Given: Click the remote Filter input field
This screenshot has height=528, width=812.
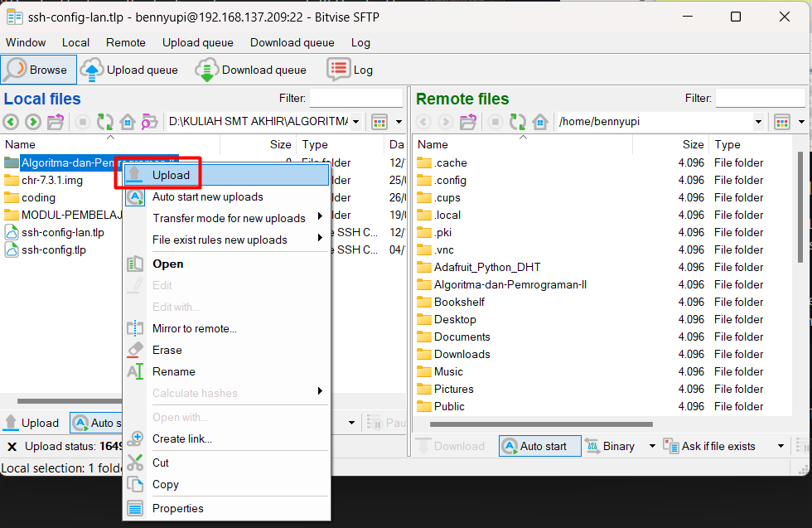Looking at the screenshot, I should point(761,98).
